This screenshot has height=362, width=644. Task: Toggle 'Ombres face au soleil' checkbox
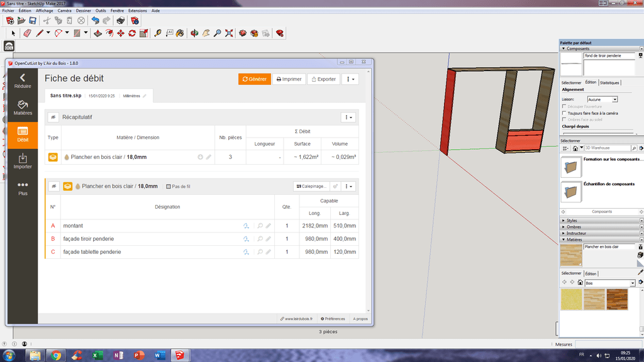[564, 119]
